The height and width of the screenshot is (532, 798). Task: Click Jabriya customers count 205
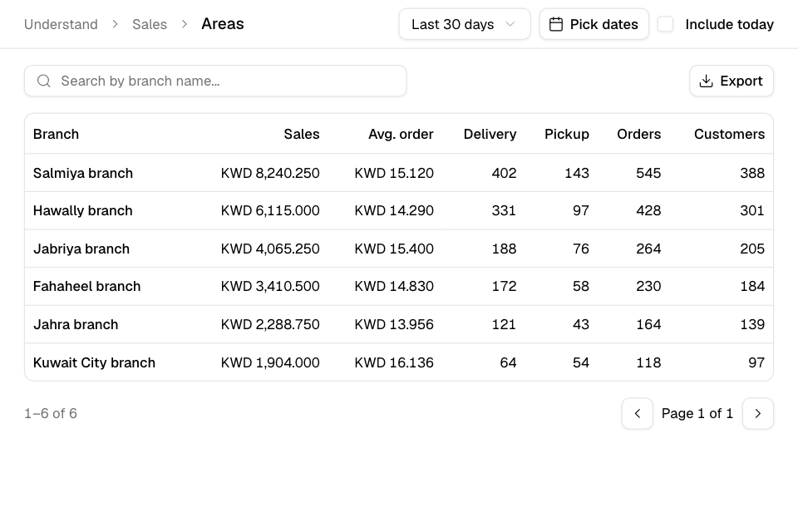(x=753, y=249)
